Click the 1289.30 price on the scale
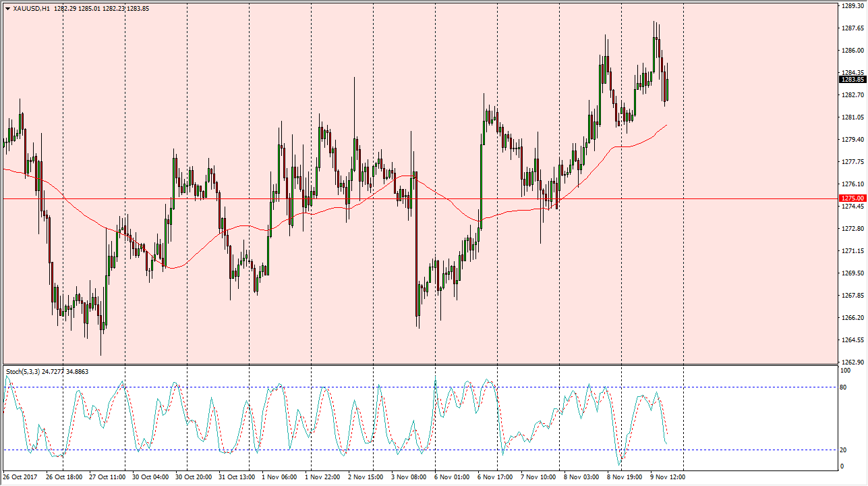The image size is (868, 486). coord(852,6)
